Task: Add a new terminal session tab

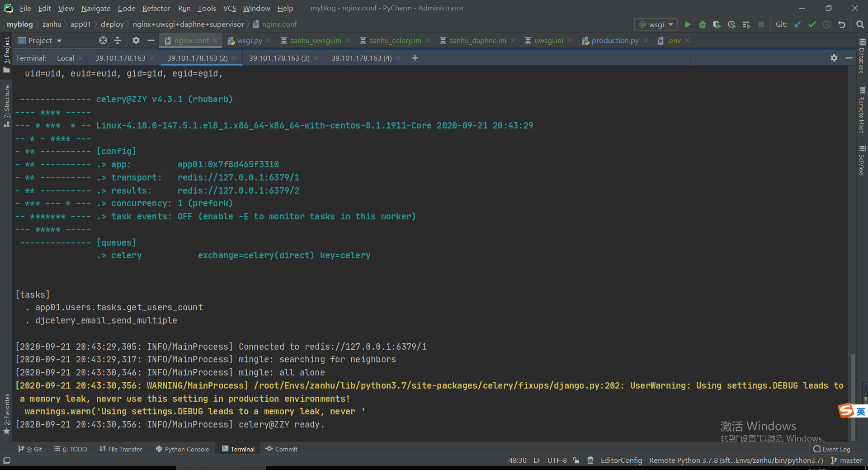Action: (x=415, y=58)
